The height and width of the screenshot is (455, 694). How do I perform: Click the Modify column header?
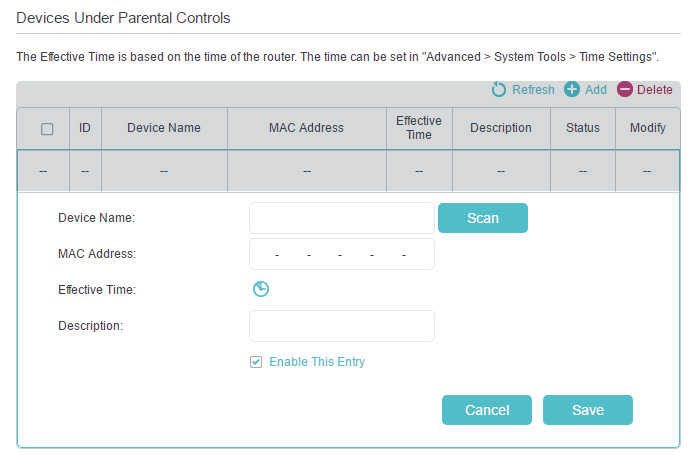tap(647, 128)
